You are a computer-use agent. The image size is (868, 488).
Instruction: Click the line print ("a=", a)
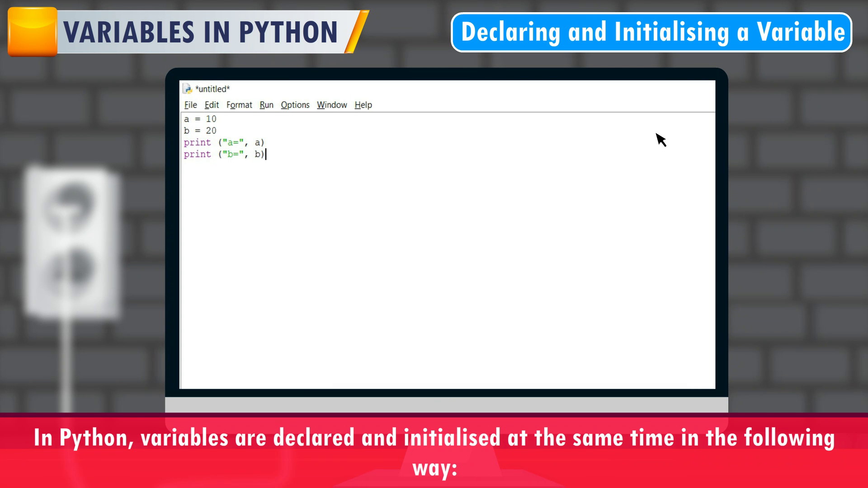(224, 142)
